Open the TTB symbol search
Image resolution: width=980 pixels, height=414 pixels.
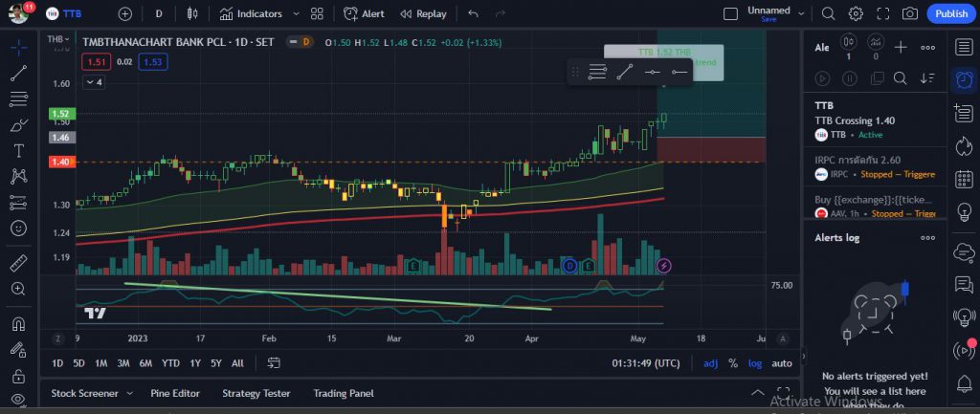64,13
